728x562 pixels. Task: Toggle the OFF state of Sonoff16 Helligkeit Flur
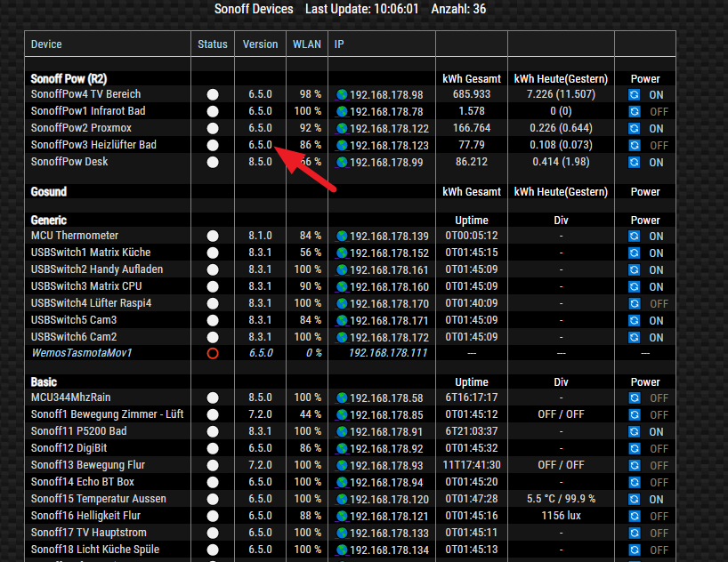(659, 517)
